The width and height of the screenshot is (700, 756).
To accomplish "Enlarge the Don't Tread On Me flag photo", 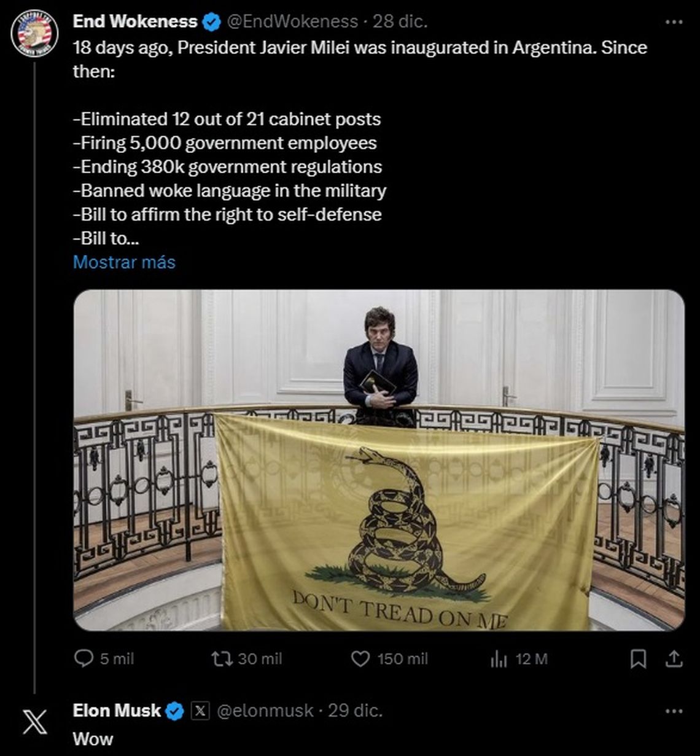I will (x=379, y=460).
